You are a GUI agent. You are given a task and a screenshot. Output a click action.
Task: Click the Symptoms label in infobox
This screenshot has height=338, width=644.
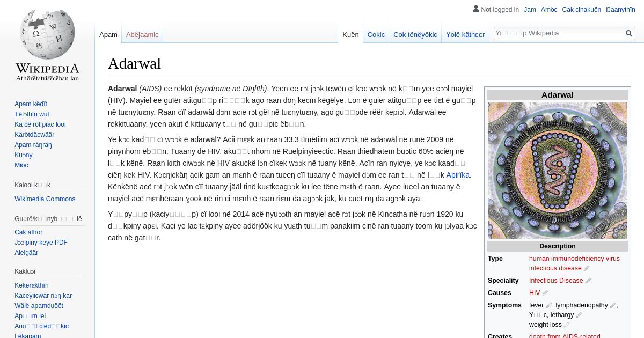[x=504, y=305]
